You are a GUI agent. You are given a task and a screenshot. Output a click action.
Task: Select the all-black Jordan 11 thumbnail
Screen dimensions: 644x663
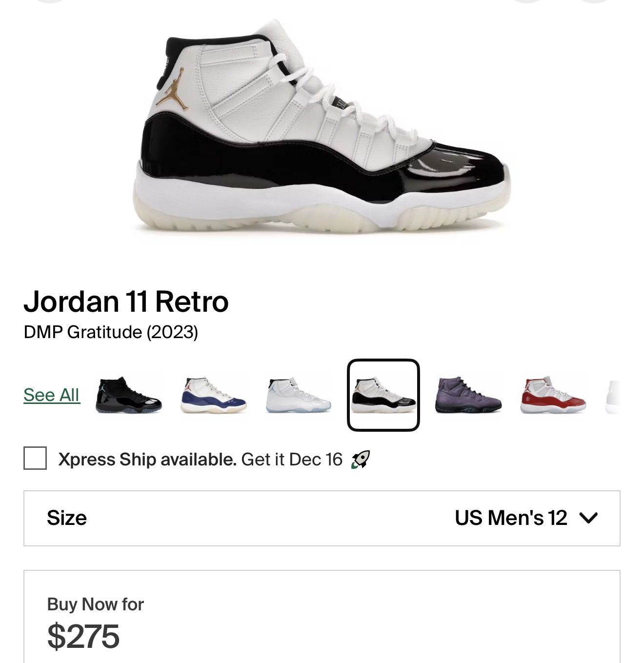129,395
